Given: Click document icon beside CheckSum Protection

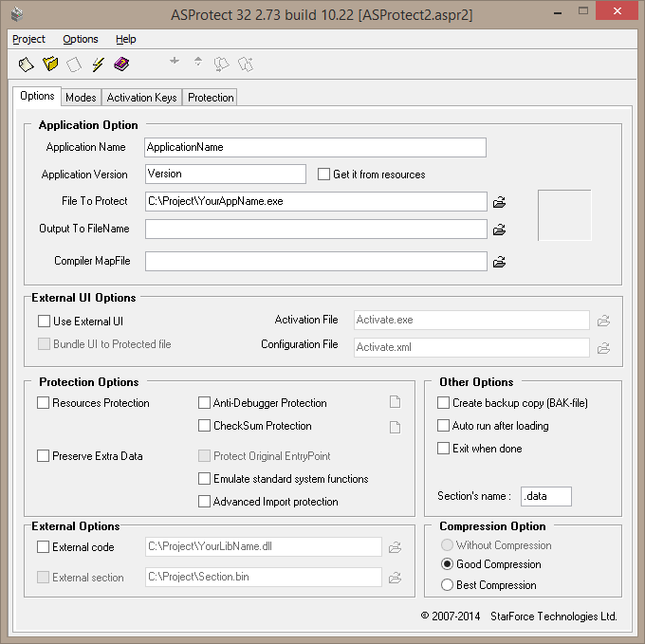Looking at the screenshot, I should point(395,427).
